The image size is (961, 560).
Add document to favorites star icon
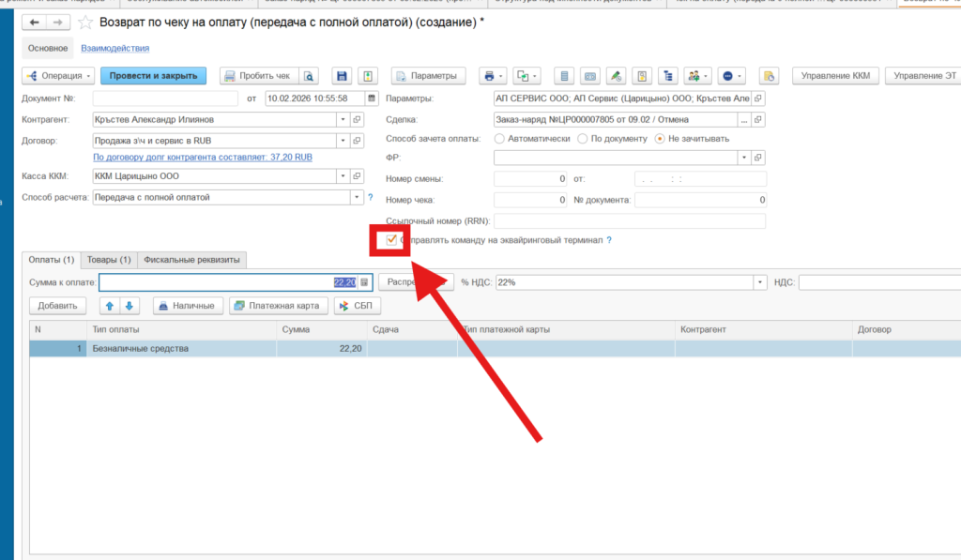85,22
